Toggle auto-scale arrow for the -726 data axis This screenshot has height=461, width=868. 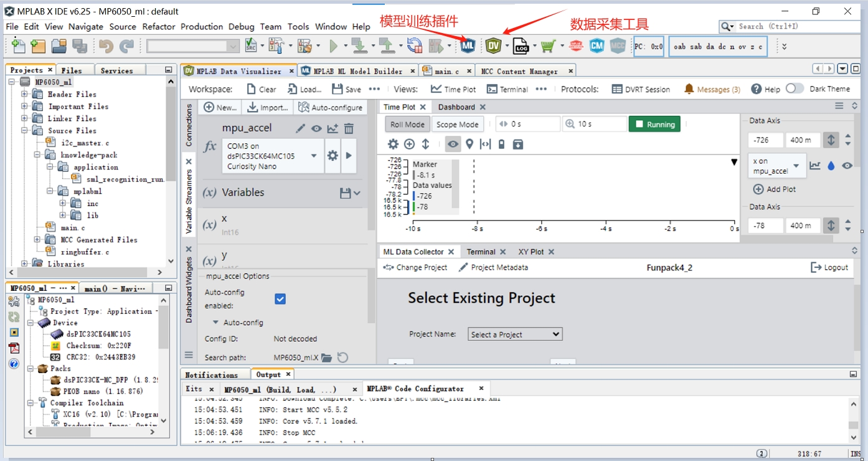(x=831, y=140)
